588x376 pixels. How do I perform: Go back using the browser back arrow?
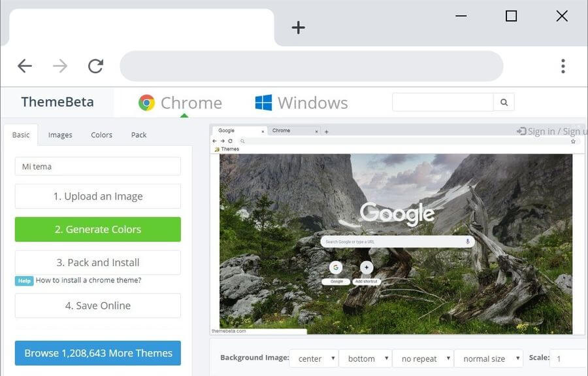(25, 66)
